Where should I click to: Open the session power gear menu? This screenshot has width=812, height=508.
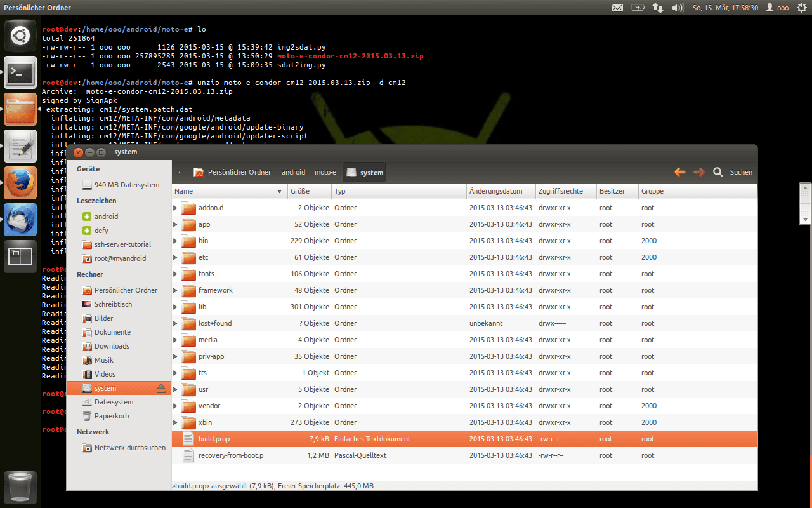(801, 8)
